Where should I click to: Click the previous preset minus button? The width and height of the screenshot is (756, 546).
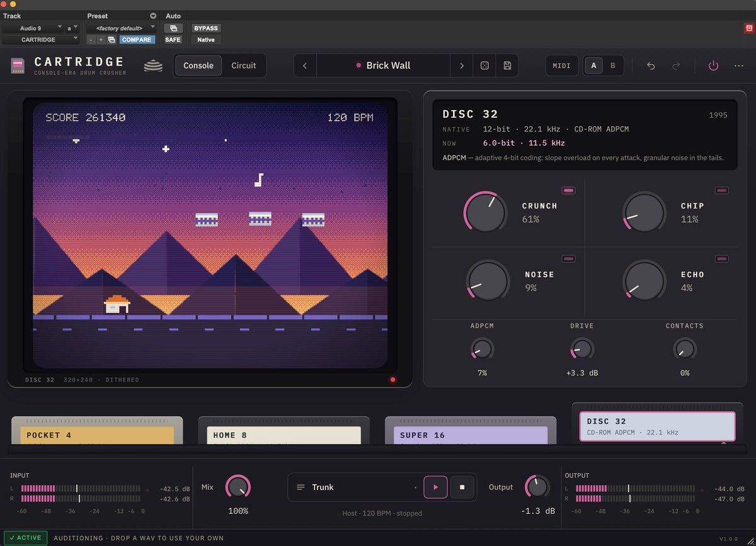[91, 40]
